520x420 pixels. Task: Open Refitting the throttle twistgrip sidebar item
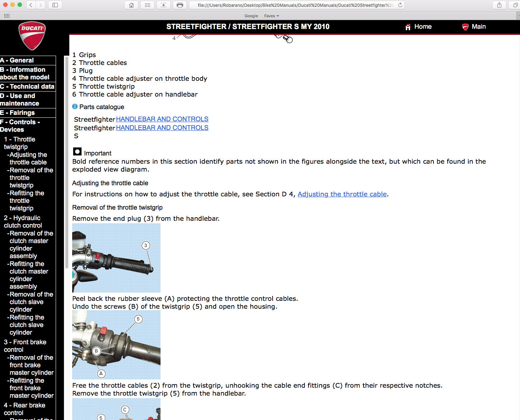click(26, 201)
